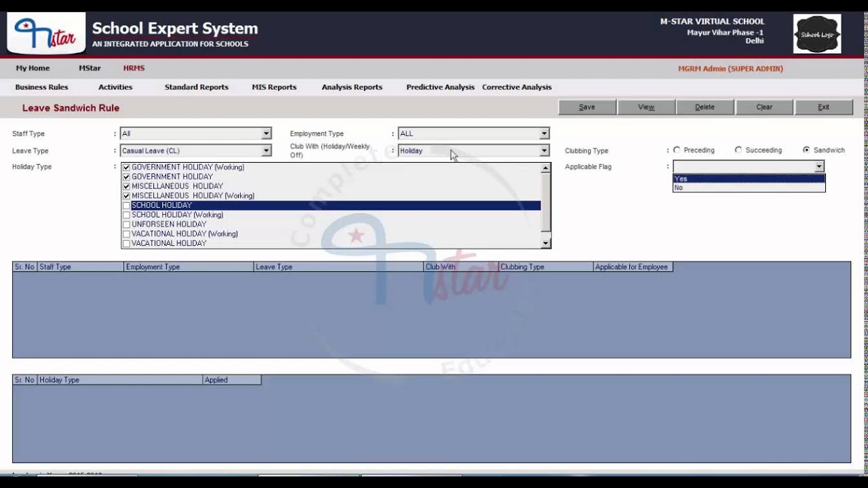
Task: Click the Clubbing Type column header
Action: point(546,267)
